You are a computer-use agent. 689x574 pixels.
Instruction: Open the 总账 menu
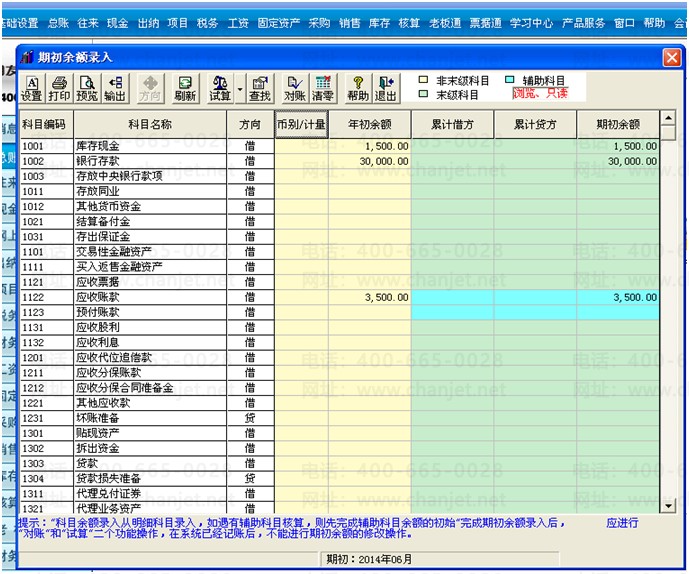pyautogui.click(x=58, y=23)
